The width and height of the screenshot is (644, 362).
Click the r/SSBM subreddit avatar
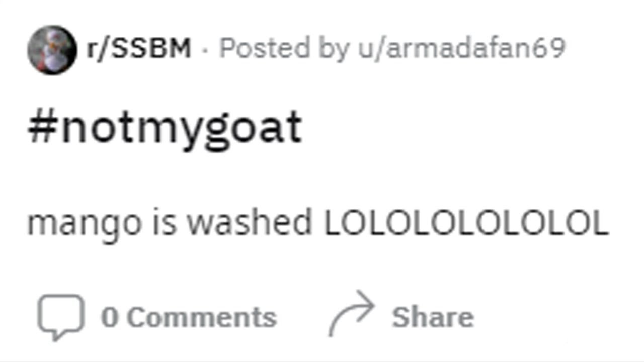coord(52,50)
